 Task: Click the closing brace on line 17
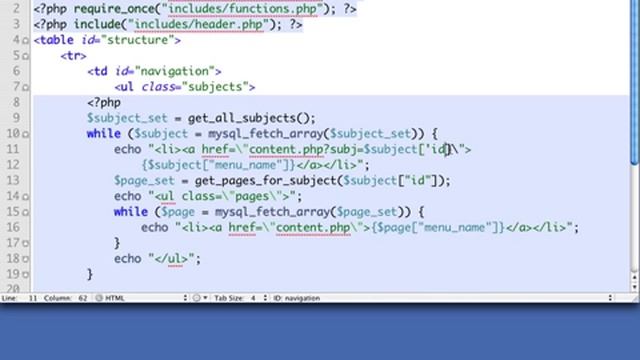coord(117,243)
